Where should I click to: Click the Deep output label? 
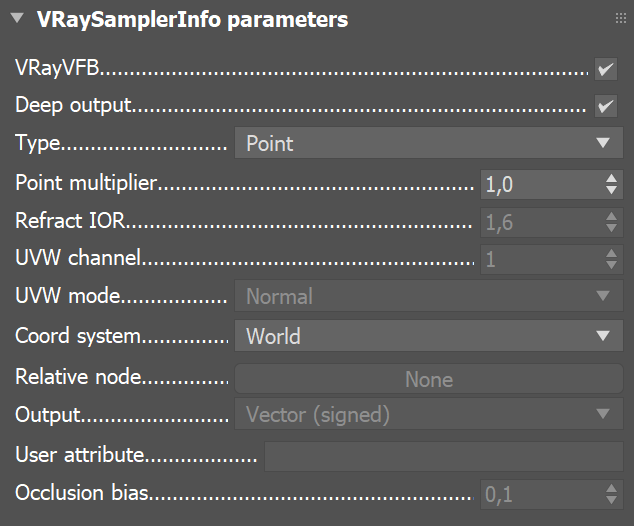(x=73, y=106)
